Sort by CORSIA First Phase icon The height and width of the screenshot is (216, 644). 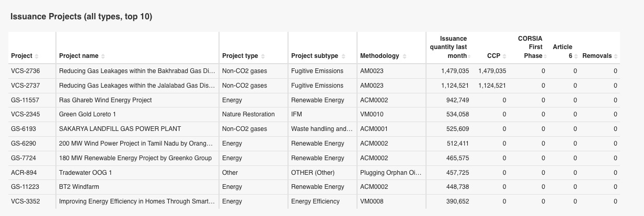tap(546, 56)
